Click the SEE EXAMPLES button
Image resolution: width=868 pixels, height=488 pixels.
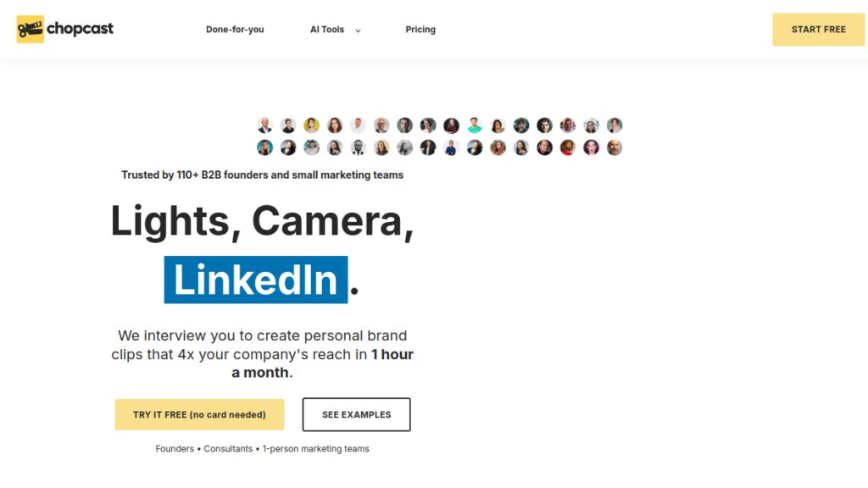357,414
